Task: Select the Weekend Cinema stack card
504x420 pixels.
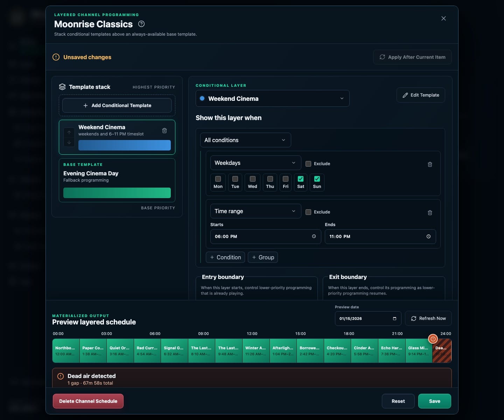Action: click(x=117, y=137)
